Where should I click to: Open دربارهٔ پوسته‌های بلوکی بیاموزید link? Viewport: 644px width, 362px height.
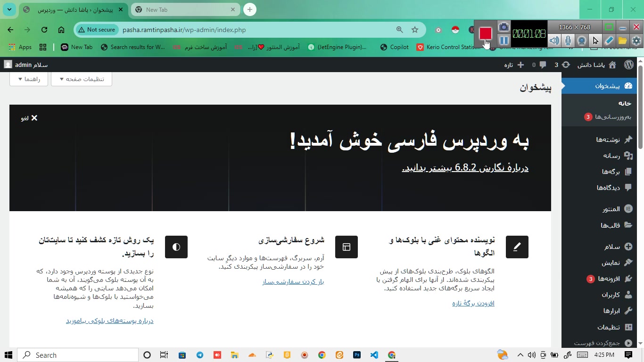[x=110, y=321]
